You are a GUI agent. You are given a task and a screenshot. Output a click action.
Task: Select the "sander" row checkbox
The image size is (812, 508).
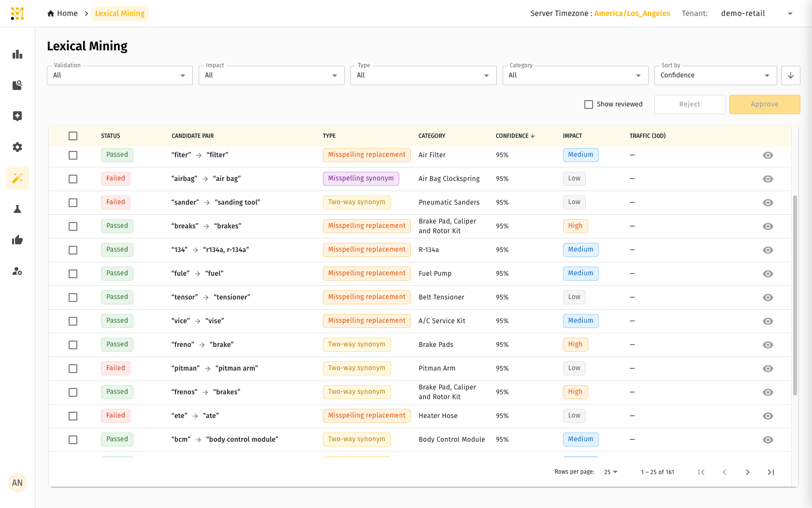tap(73, 203)
